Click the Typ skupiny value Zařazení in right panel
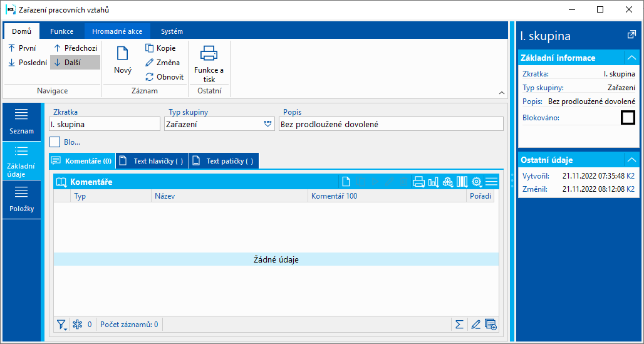644x344 pixels. pyautogui.click(x=622, y=88)
